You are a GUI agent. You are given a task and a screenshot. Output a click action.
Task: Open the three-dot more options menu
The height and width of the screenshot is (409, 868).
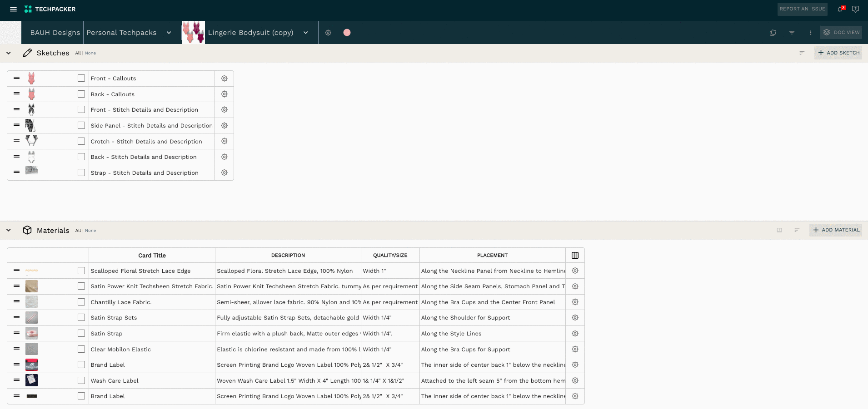[810, 33]
